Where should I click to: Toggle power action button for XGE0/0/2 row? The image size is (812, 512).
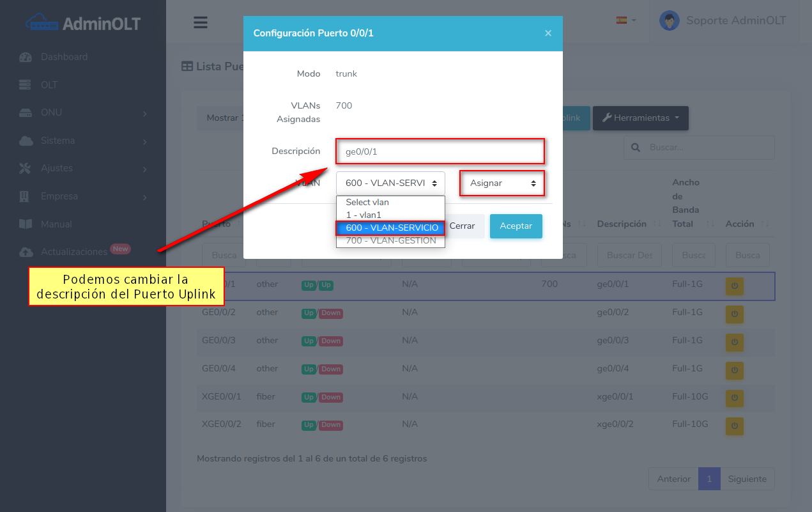[734, 426]
